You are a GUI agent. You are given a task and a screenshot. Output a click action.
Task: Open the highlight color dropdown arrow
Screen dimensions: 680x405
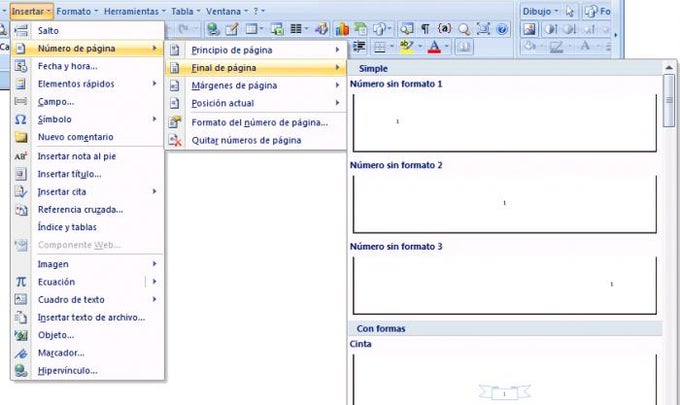(x=419, y=46)
